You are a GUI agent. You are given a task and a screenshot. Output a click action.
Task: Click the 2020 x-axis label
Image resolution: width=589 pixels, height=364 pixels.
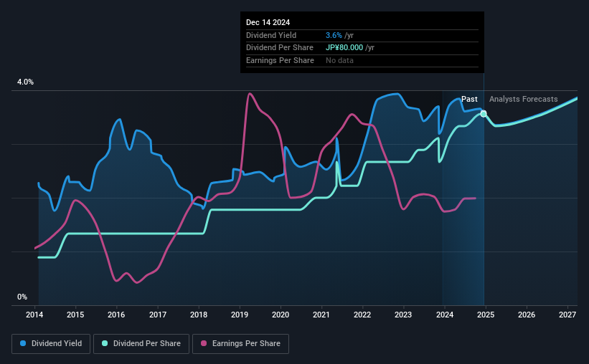click(281, 315)
